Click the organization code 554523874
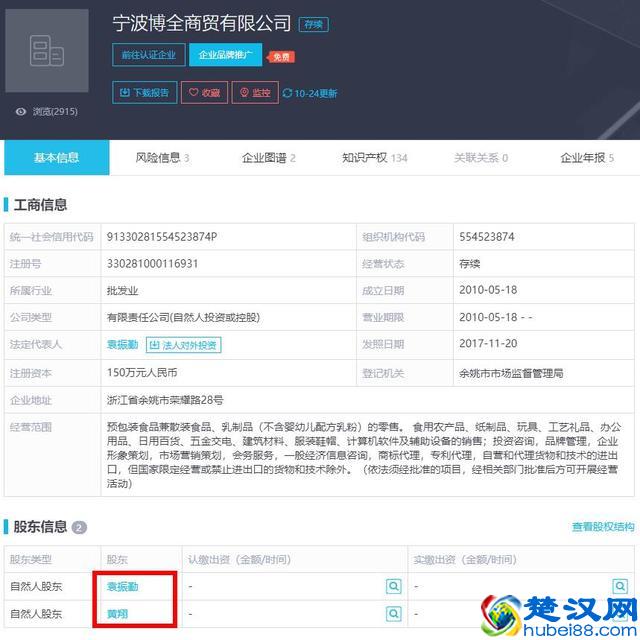This screenshot has height=640, width=640. pos(487,237)
